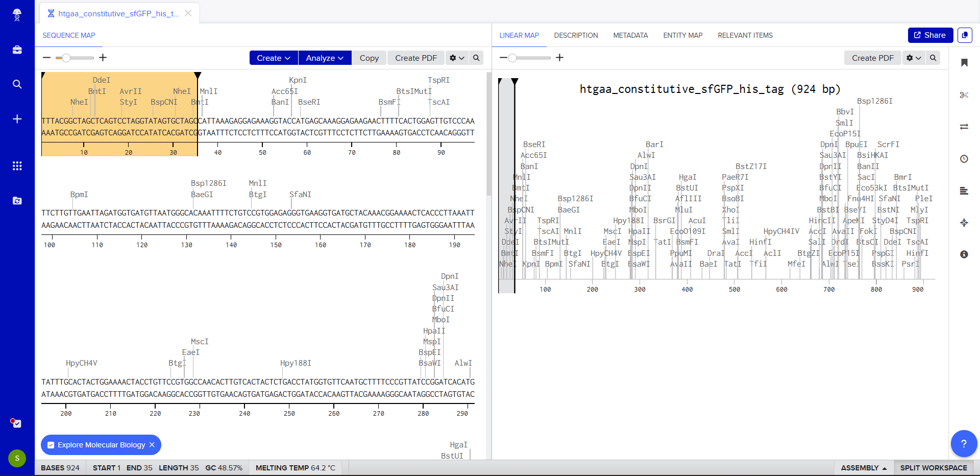
Task: Open the information icon in right rail
Action: 964,254
